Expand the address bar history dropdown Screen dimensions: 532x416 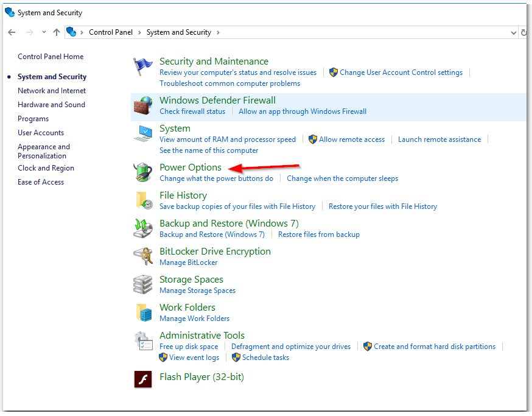513,33
